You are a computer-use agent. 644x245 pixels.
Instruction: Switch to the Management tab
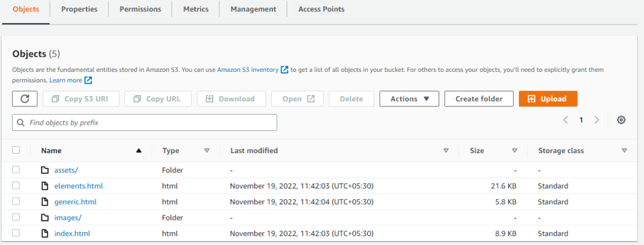coord(253,9)
